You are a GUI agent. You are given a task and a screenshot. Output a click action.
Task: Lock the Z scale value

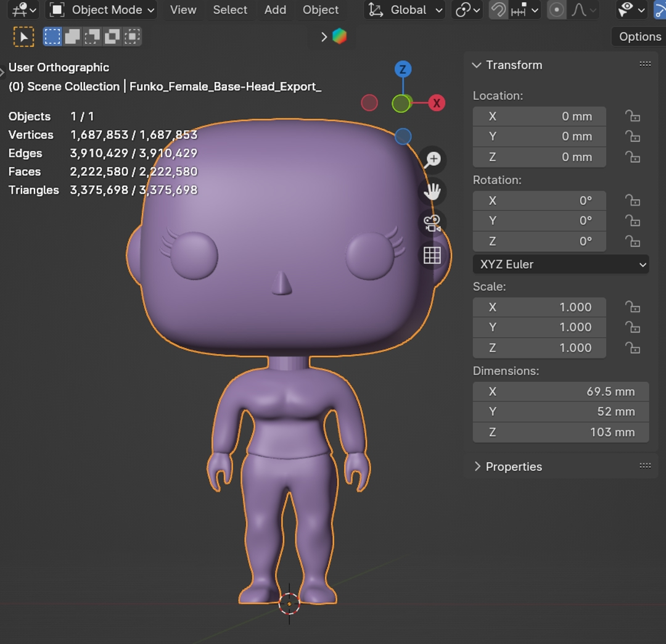coord(632,348)
